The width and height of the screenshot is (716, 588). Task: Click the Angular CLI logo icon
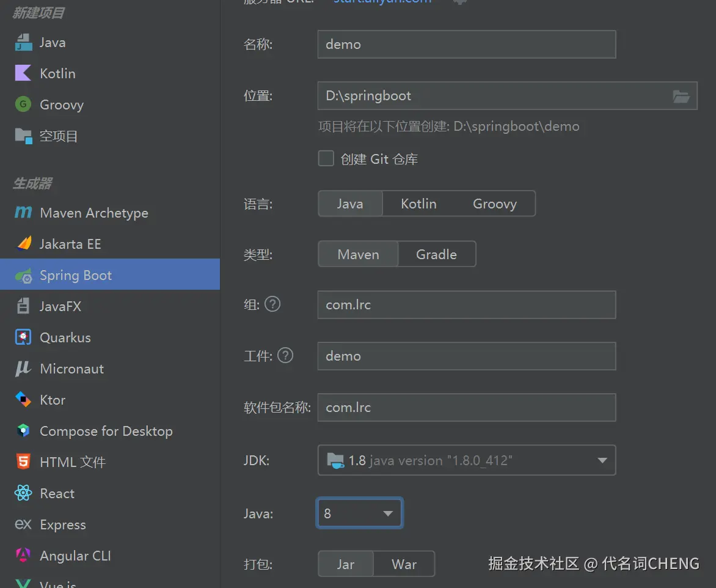tap(23, 555)
